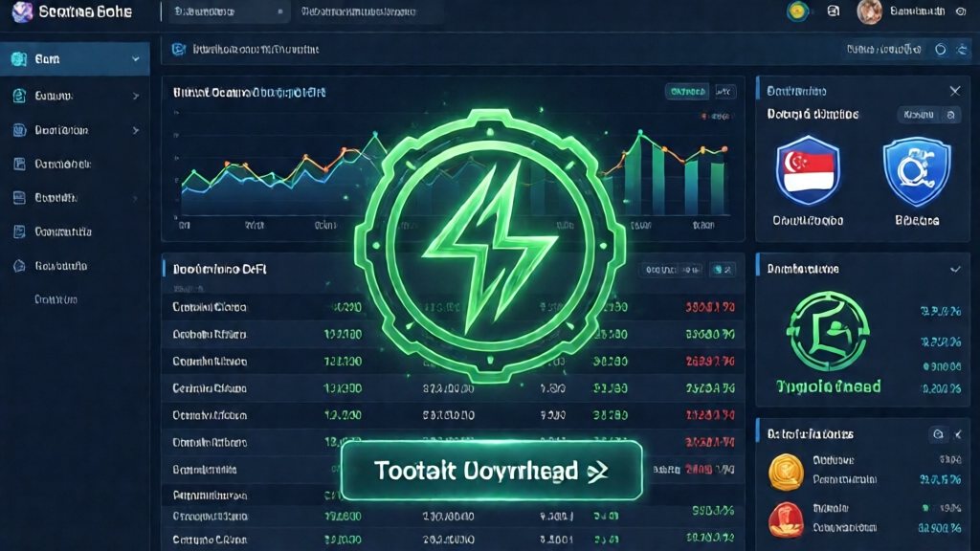
Task: Click the red icon below the gold coin
Action: point(786,518)
